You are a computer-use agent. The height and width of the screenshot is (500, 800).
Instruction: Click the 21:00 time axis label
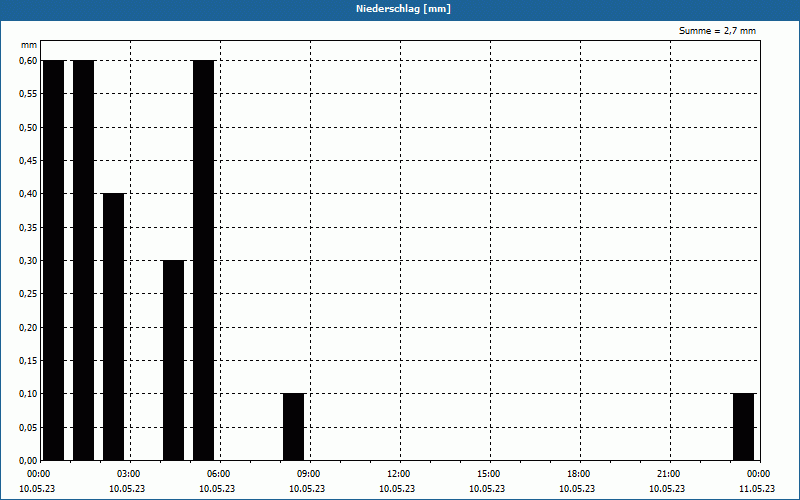tap(670, 474)
